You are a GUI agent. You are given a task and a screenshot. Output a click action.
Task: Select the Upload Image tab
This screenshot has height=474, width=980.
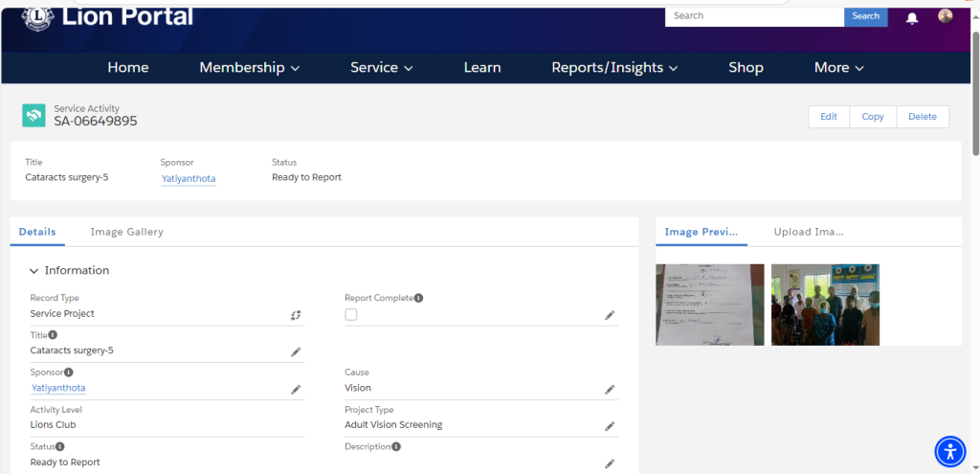click(809, 232)
